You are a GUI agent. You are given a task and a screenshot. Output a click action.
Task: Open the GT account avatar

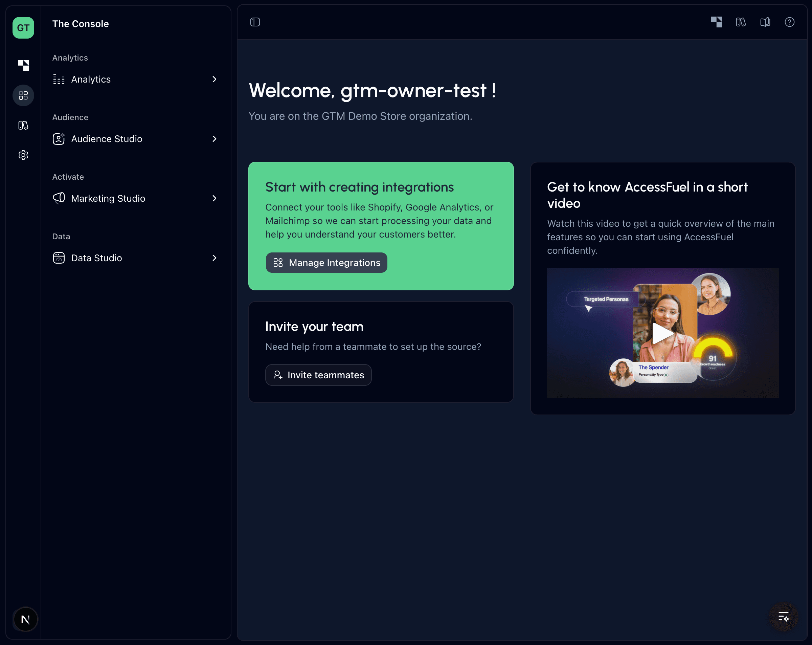(23, 27)
